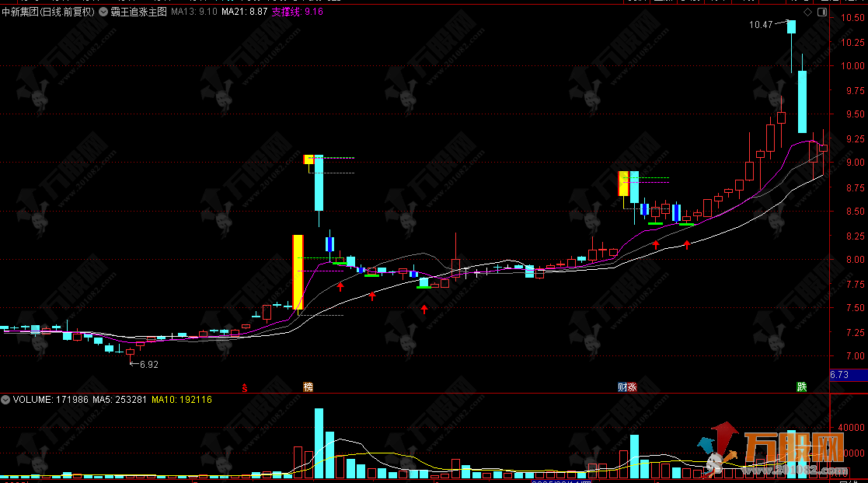Select the 霸王追涨主图 indicator name

pos(138,12)
